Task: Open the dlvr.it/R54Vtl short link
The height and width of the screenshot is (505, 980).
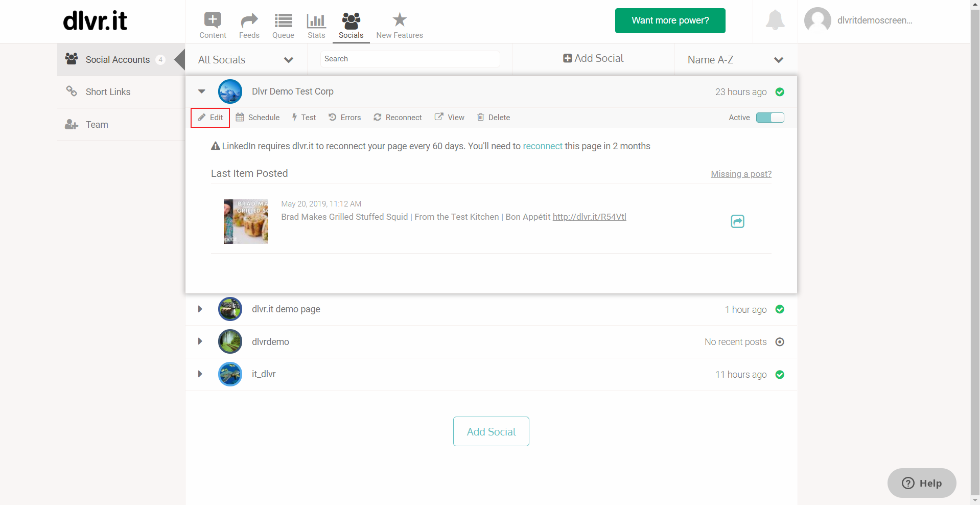Action: [x=590, y=217]
